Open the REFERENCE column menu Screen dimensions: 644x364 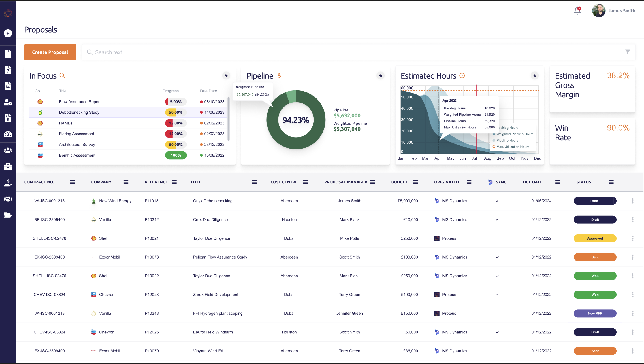click(x=174, y=182)
